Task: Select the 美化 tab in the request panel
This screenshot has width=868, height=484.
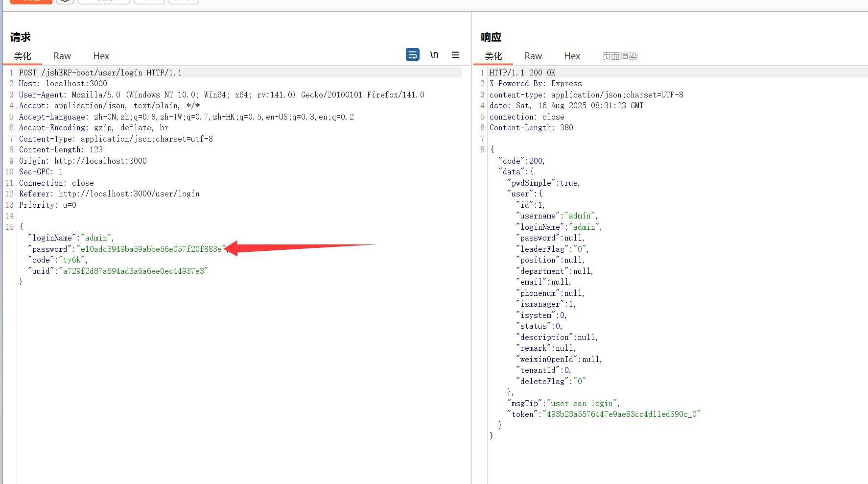Action: [23, 56]
